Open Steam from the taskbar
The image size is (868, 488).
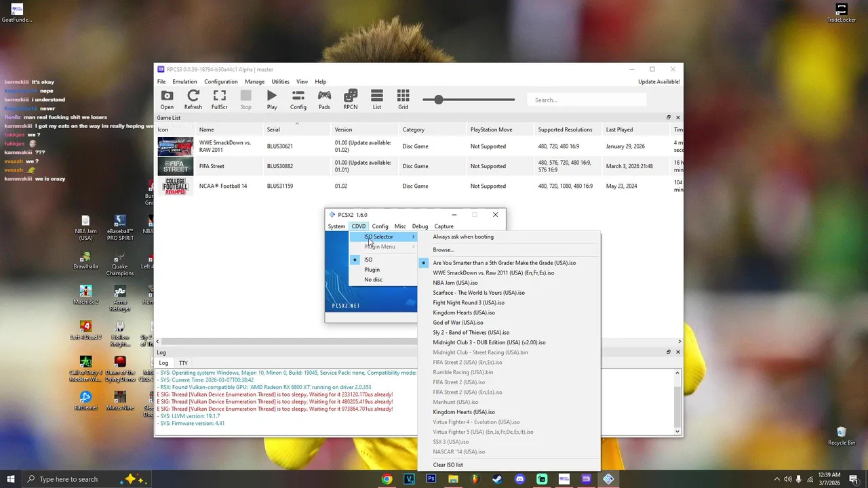click(497, 479)
